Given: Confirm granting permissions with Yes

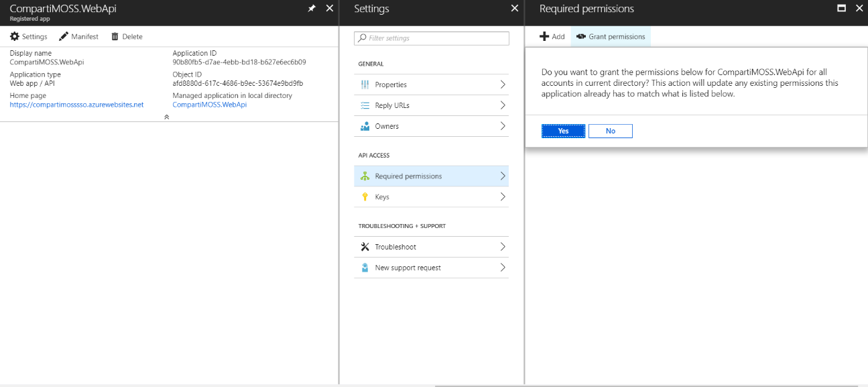Looking at the screenshot, I should (563, 131).
